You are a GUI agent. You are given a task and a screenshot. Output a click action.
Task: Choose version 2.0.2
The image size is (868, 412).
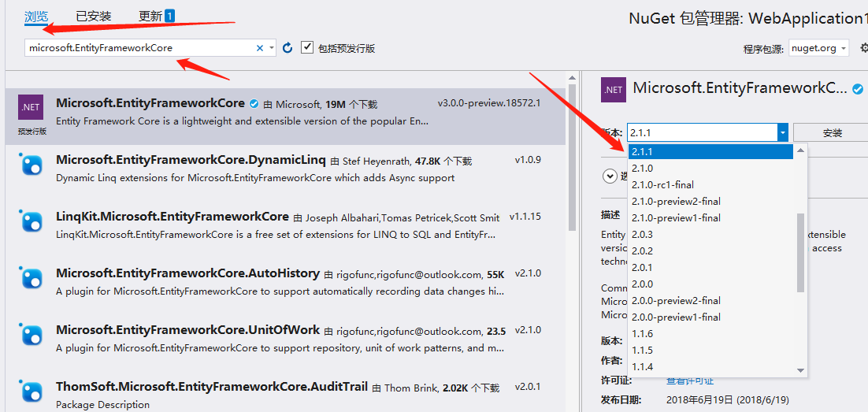711,251
